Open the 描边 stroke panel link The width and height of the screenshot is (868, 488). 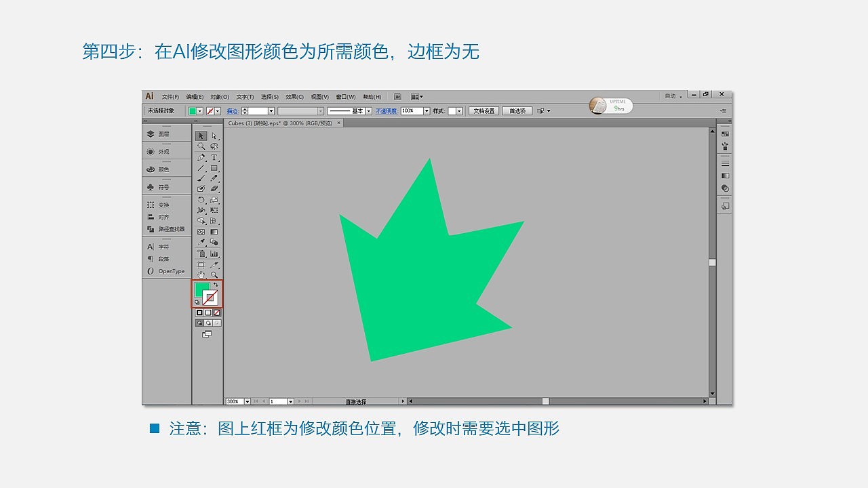tap(233, 111)
